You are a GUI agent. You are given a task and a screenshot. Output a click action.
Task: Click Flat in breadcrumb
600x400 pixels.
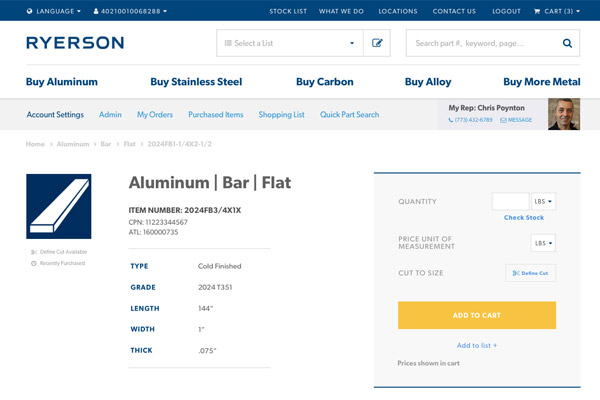click(129, 144)
